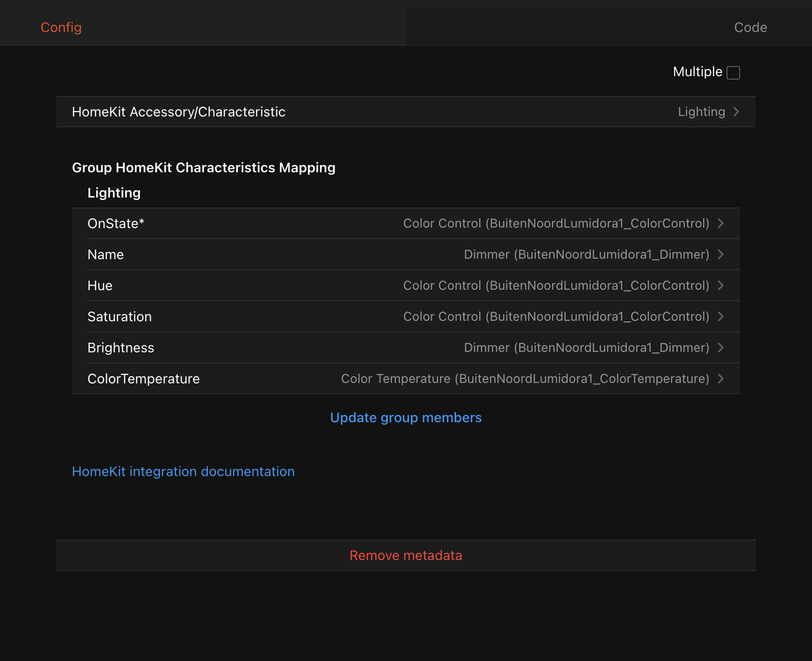
Task: Expand the Brightness mapping chevron
Action: [x=721, y=347]
